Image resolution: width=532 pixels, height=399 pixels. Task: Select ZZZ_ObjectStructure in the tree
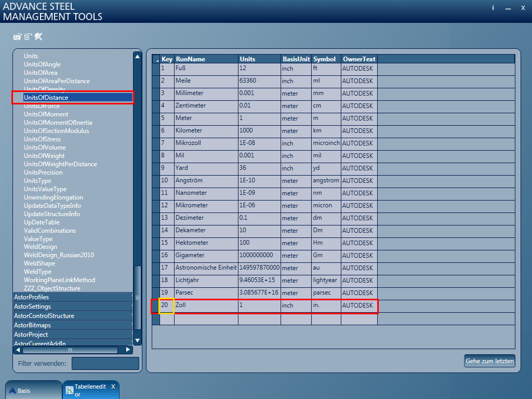[52, 288]
